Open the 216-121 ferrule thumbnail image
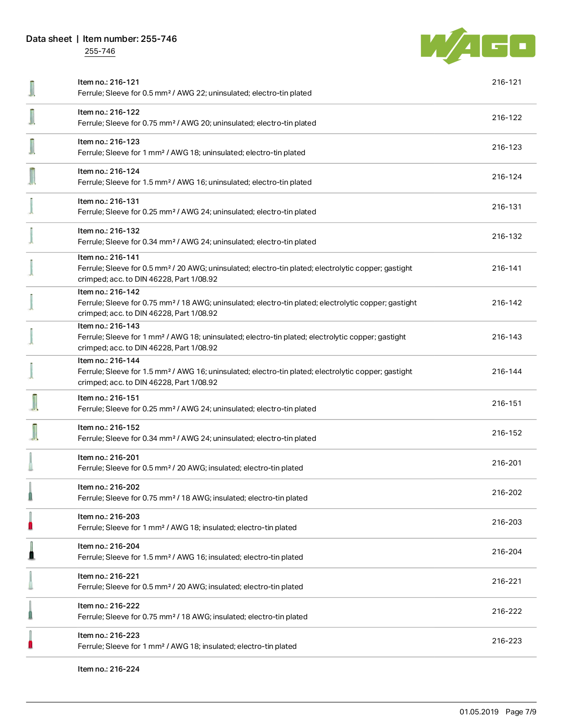The image size is (563, 728). pos(32,88)
